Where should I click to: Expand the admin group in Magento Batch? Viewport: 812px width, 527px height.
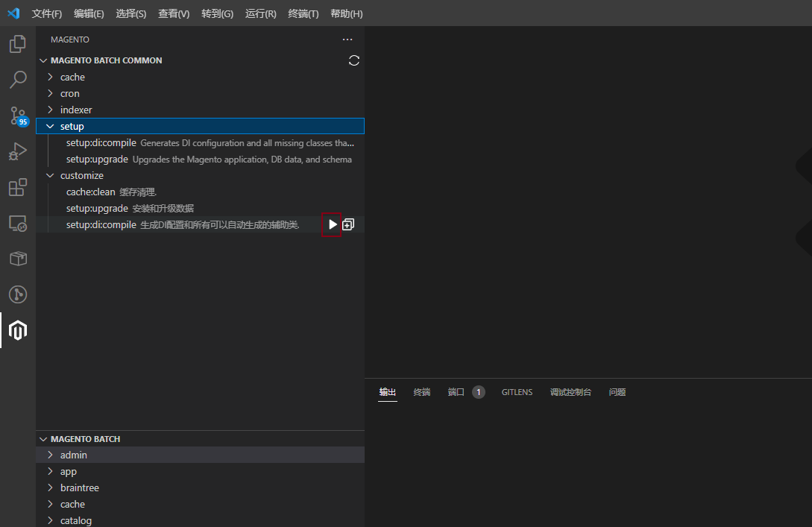(50, 455)
